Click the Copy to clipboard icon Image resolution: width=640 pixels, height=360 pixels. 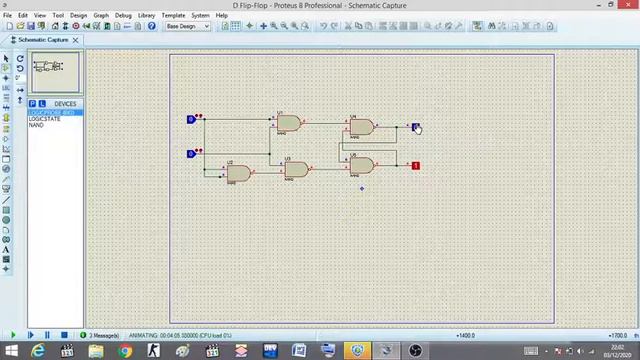pos(358,26)
